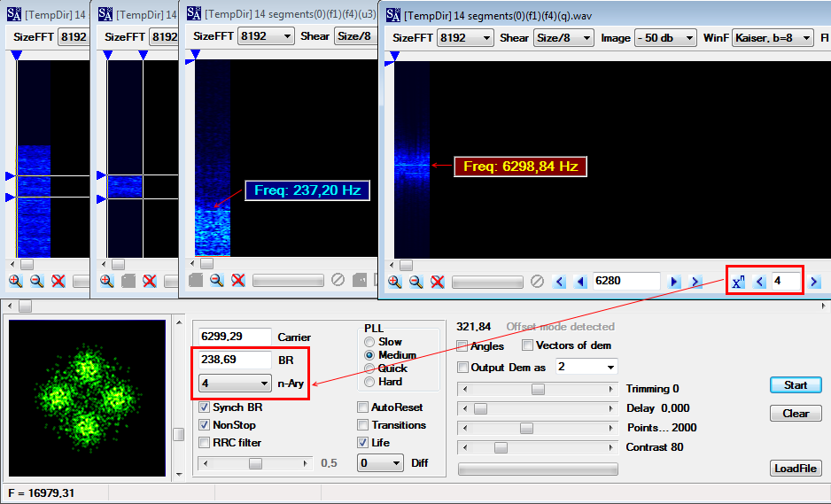This screenshot has width=831, height=504.
Task: Click double-left arrow before the 6280 field
Action: coord(559,282)
